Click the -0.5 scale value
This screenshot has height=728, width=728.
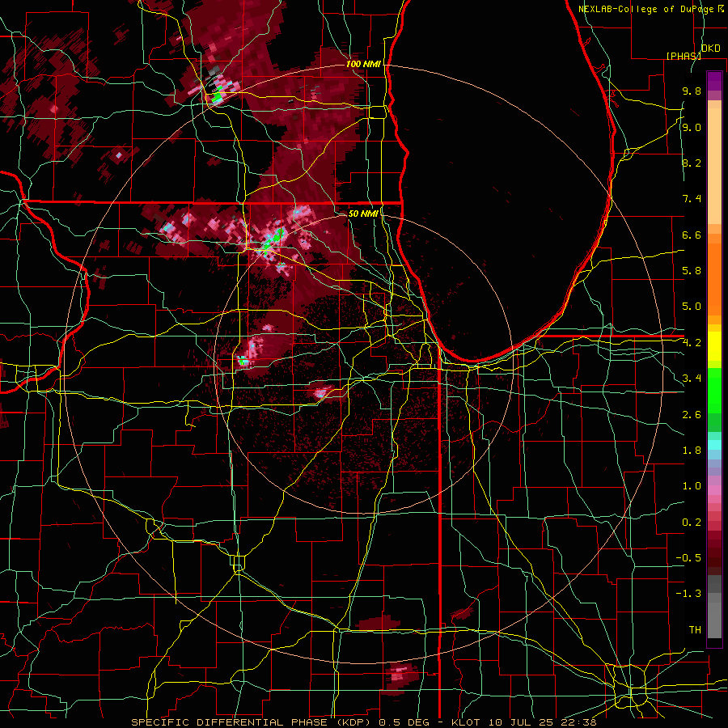point(688,558)
